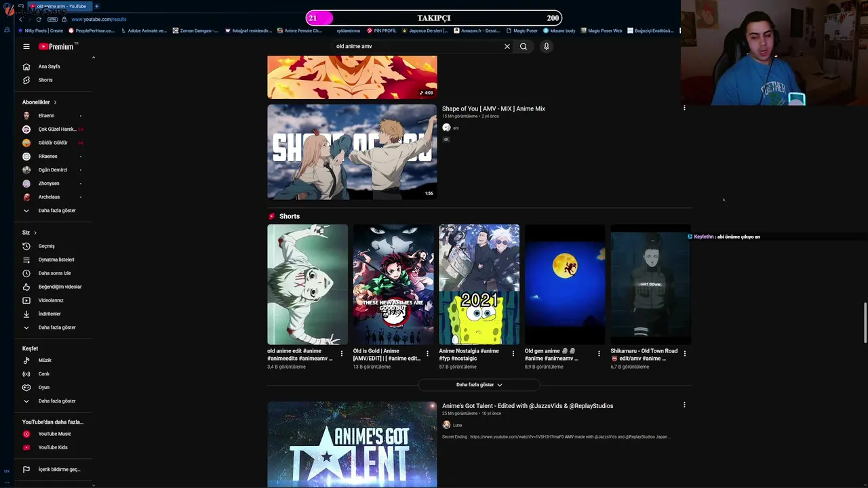Open aht channel under Shape of You
The width and height of the screenshot is (868, 488).
[x=456, y=128]
